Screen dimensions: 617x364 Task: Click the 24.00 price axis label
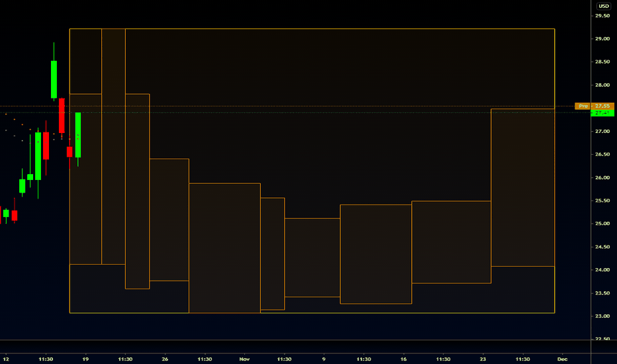tap(602, 270)
